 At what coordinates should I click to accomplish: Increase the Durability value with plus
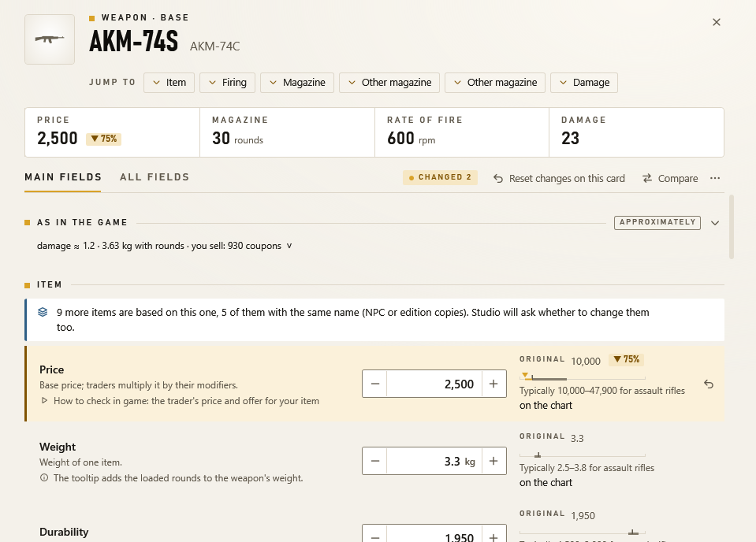[493, 534]
